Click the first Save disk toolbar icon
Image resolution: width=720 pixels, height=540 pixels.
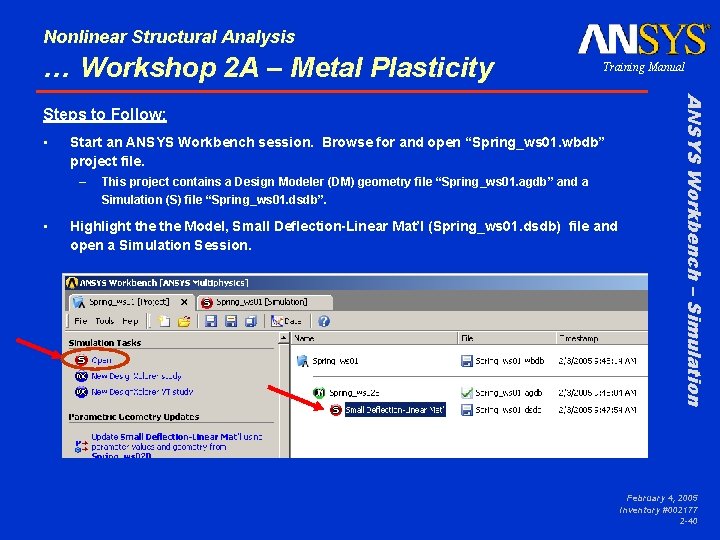[211, 321]
